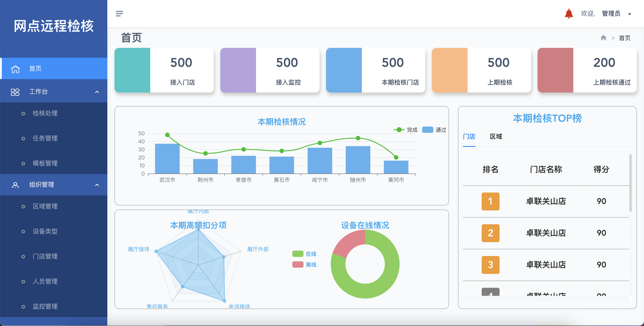Click the 本期检核门店 statistics card
This screenshot has width=644, height=326.
375,70
